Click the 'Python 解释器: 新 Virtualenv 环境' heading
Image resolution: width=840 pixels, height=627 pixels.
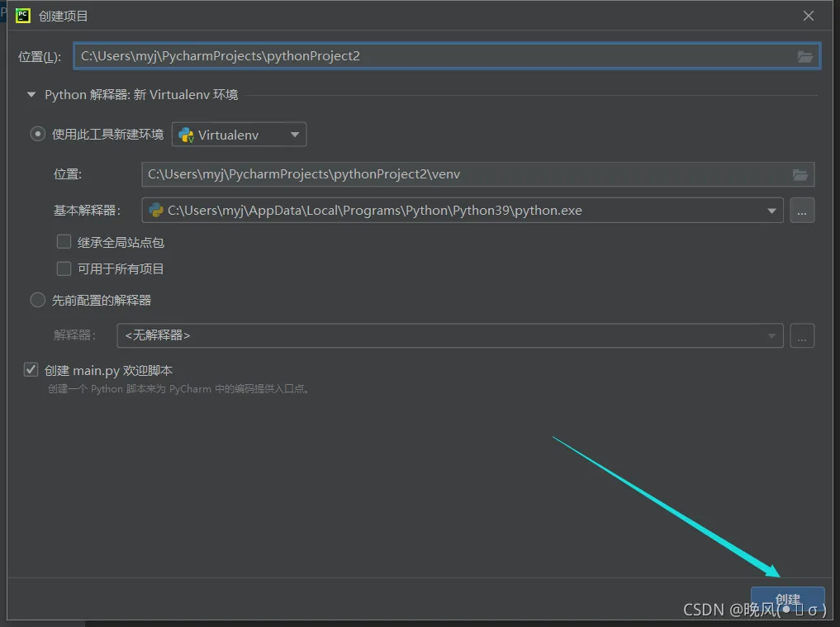click(x=141, y=95)
